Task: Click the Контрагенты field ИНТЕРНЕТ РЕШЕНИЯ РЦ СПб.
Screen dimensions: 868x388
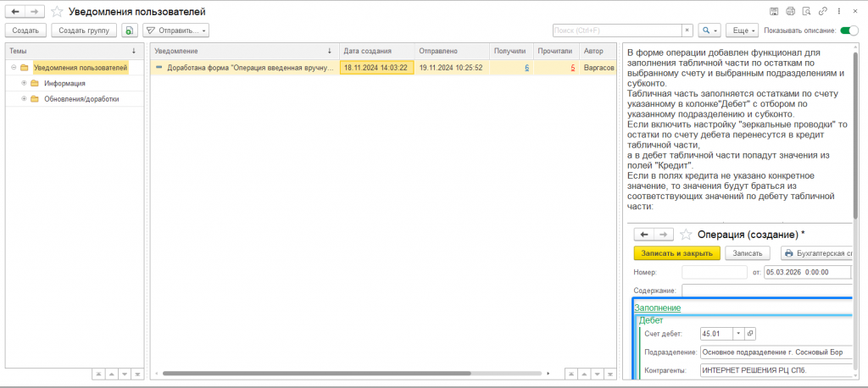Action: pos(776,370)
